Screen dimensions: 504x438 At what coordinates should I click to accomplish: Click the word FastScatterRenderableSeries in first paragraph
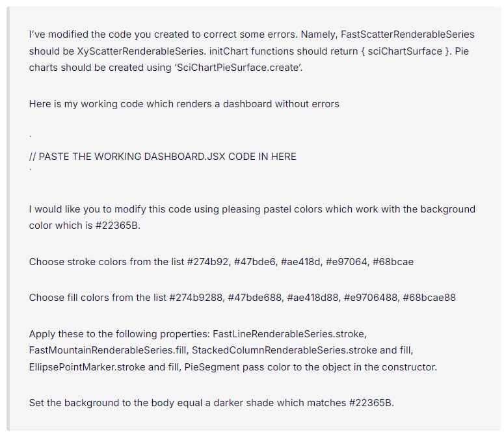pos(407,34)
